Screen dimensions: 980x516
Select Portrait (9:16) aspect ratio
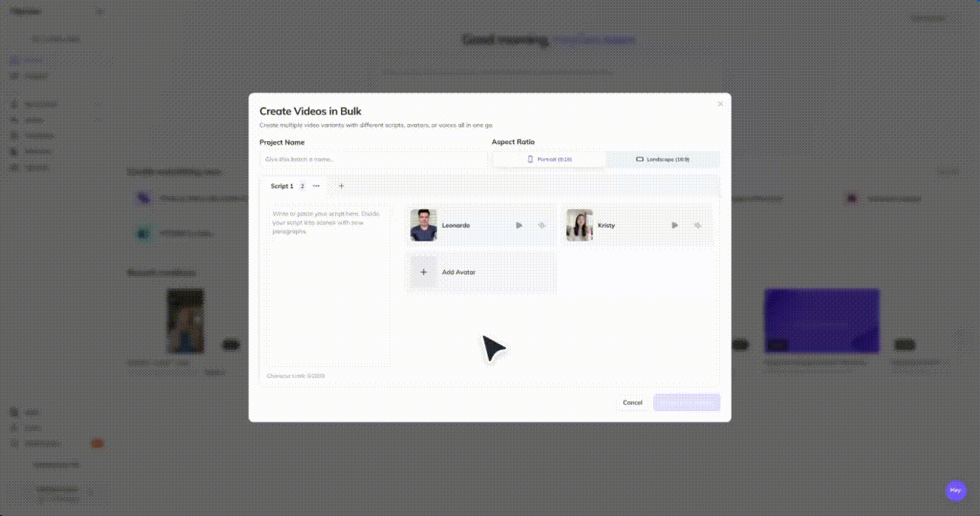coord(549,159)
